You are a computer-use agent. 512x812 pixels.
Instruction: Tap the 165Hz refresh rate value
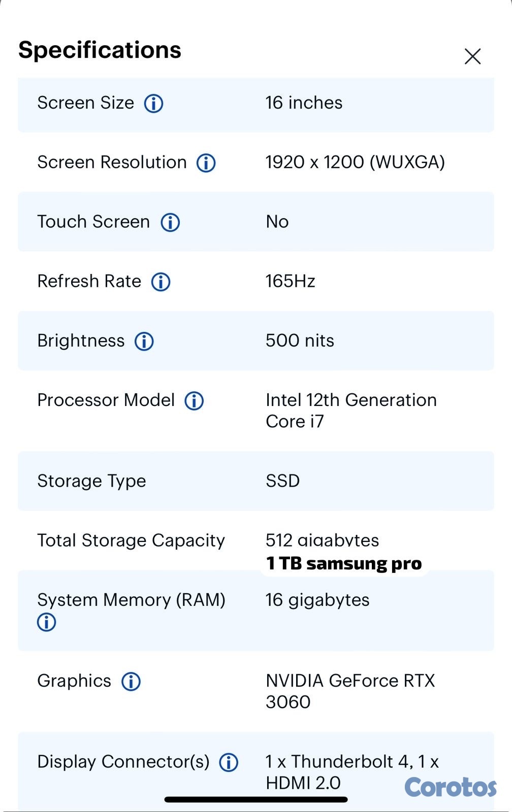click(291, 282)
